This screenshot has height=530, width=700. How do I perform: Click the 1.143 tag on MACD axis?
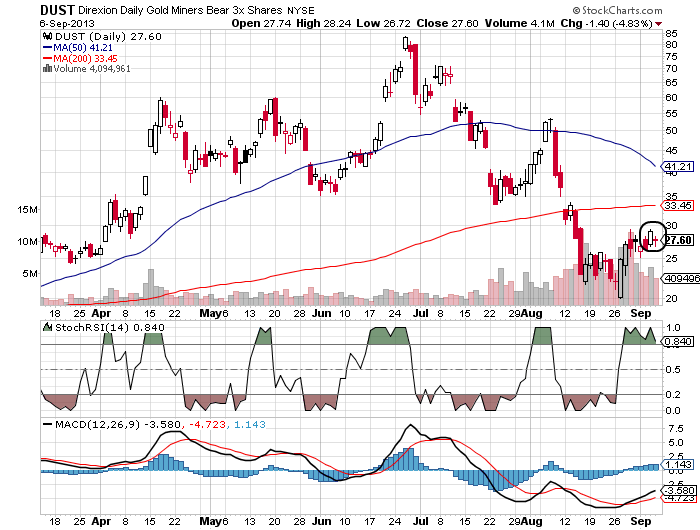coord(678,464)
